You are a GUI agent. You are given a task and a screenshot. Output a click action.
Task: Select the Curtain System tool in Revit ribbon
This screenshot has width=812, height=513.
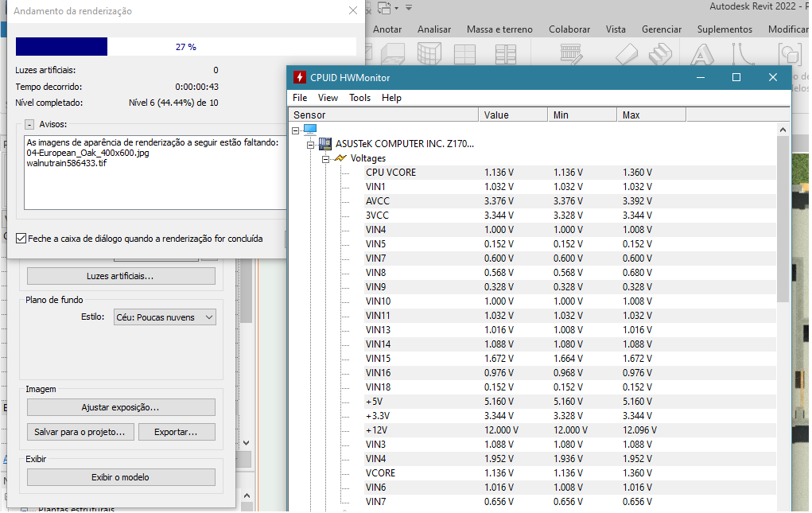point(429,54)
